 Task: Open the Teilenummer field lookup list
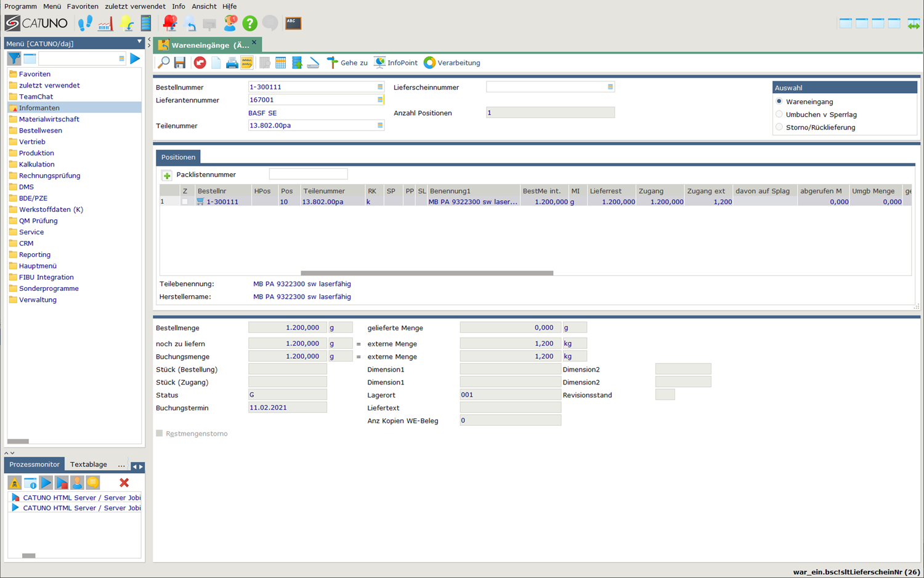380,126
